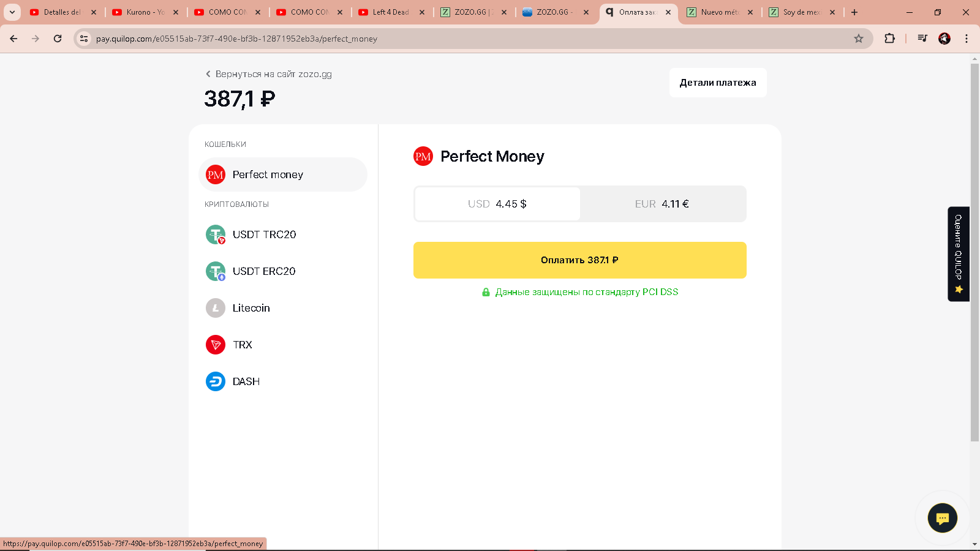
Task: Open the live chat support bubble
Action: (x=942, y=519)
